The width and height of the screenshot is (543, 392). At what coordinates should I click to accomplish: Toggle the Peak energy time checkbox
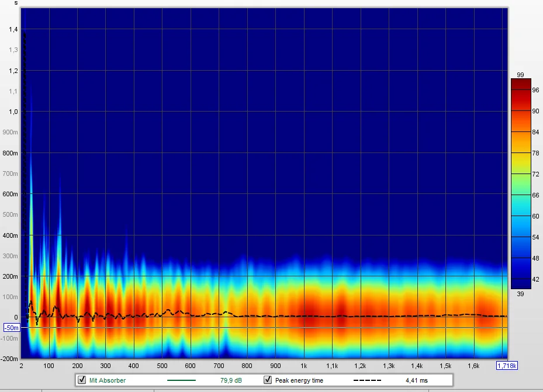point(268,380)
